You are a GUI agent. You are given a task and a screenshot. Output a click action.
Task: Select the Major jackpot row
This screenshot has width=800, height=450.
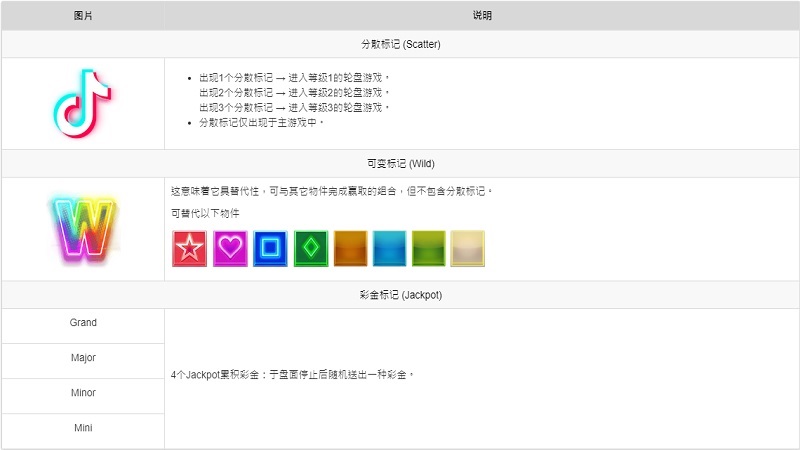pos(83,361)
